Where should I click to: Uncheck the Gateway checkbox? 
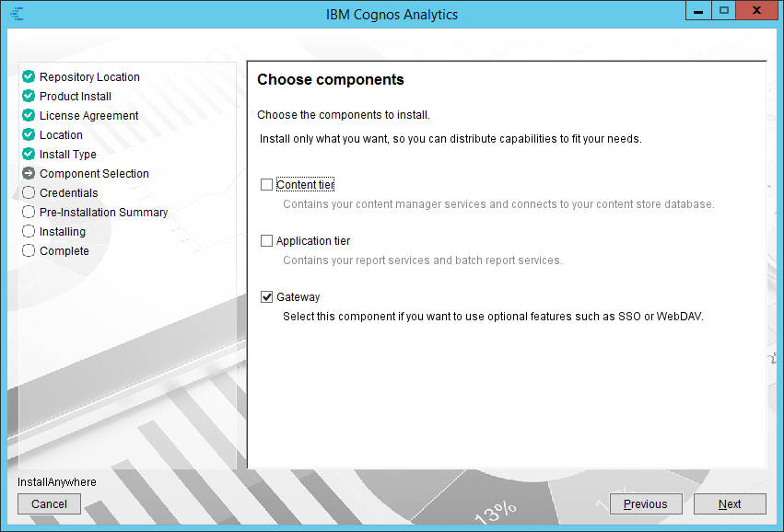[x=266, y=296]
